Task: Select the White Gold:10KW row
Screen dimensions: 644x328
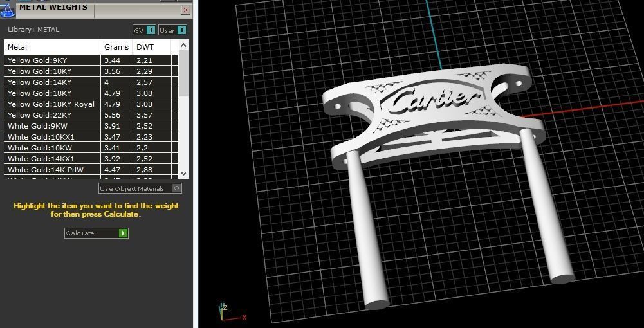Action: [x=91, y=148]
